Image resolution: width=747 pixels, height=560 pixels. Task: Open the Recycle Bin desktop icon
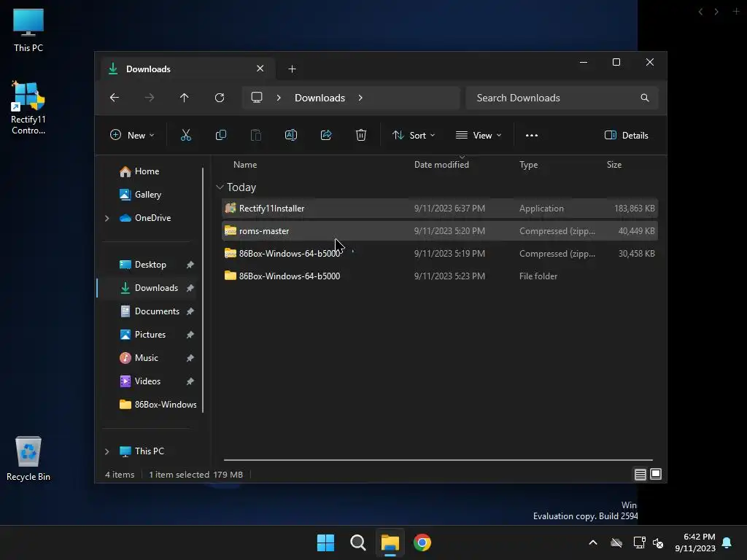28,459
